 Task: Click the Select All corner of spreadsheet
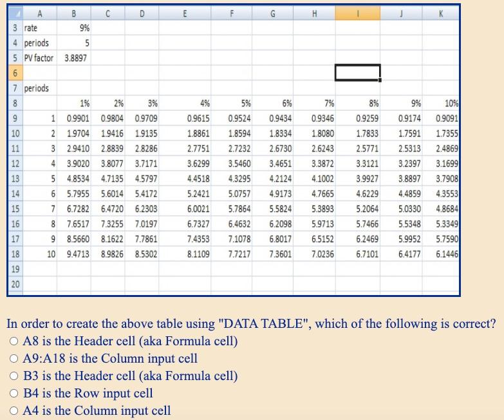pos(15,13)
